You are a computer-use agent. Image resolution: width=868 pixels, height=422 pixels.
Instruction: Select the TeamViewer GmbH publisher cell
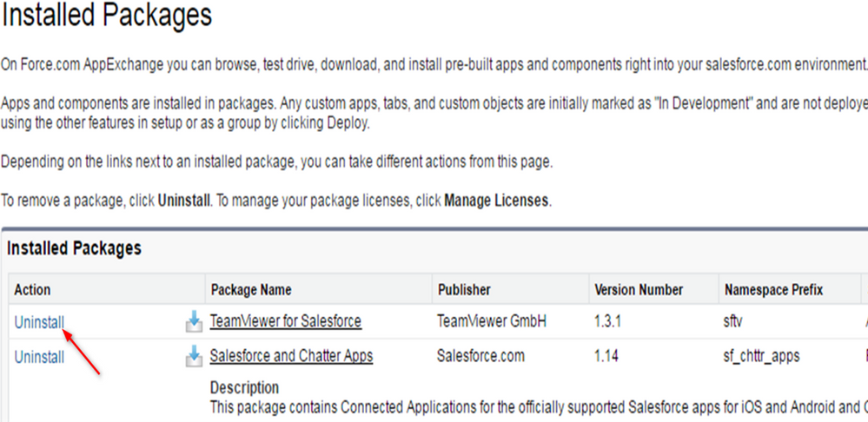(x=492, y=320)
